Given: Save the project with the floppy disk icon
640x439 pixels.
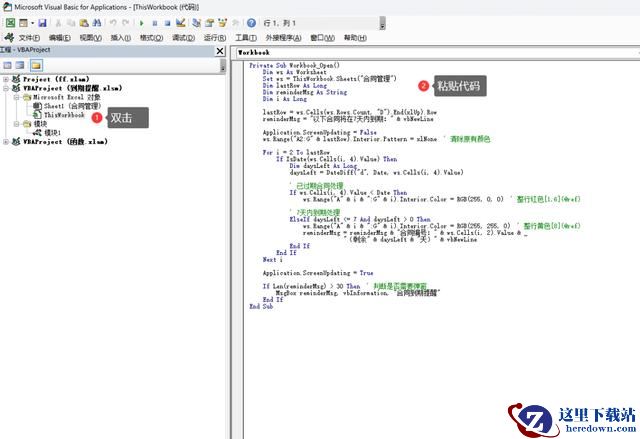Looking at the screenshot, I should click(x=42, y=23).
